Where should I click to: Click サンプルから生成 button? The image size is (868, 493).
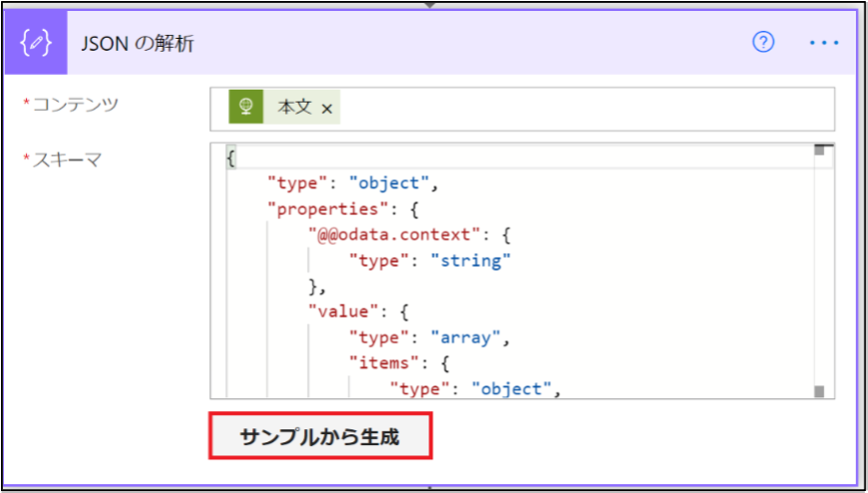320,436
